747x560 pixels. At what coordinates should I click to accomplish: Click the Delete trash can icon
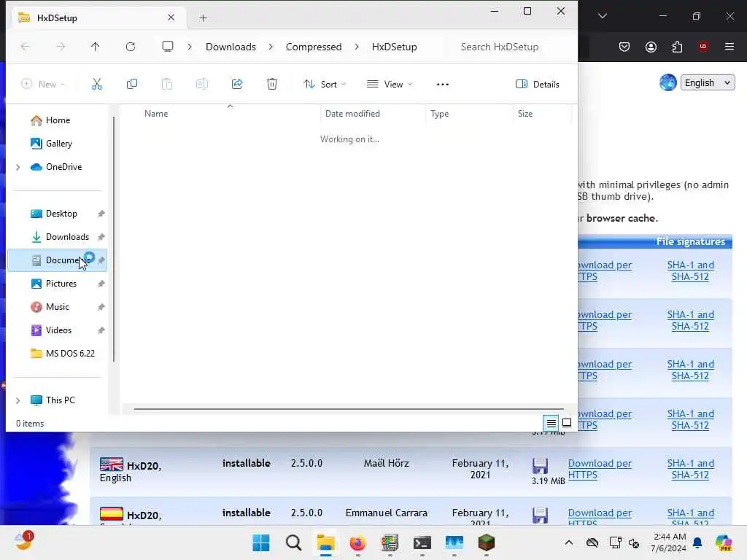click(272, 85)
